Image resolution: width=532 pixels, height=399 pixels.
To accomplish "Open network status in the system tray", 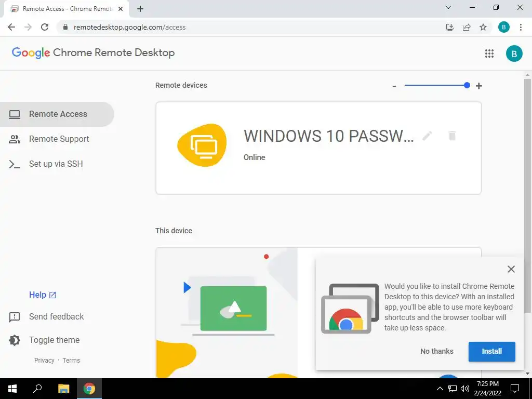I will coord(453,389).
